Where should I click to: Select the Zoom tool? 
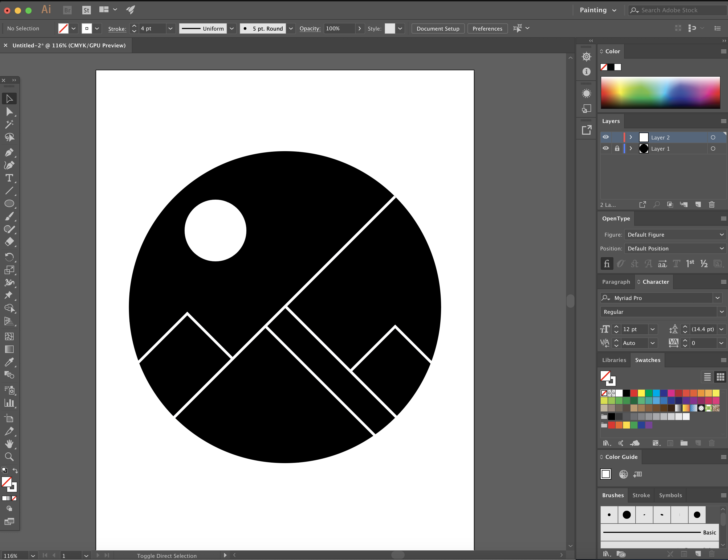coord(9,457)
